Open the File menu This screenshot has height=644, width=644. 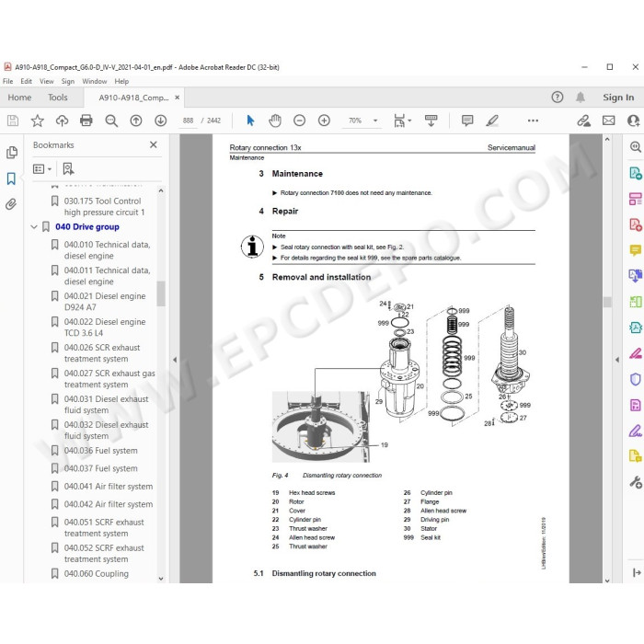pos(7,81)
